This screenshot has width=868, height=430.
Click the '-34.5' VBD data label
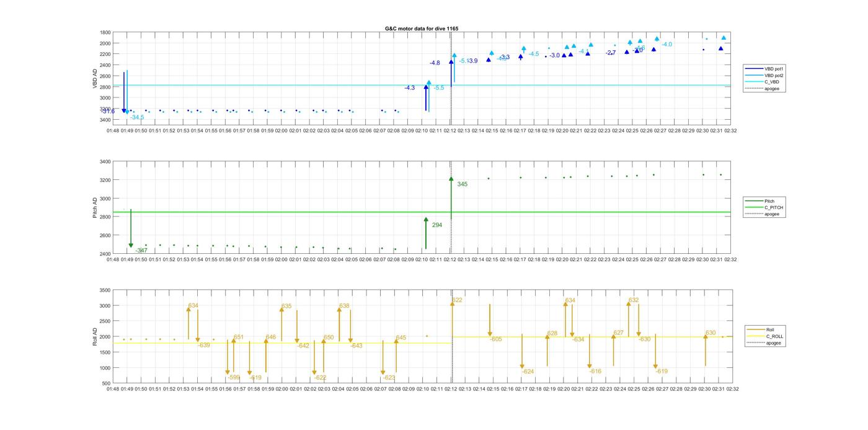click(x=137, y=117)
